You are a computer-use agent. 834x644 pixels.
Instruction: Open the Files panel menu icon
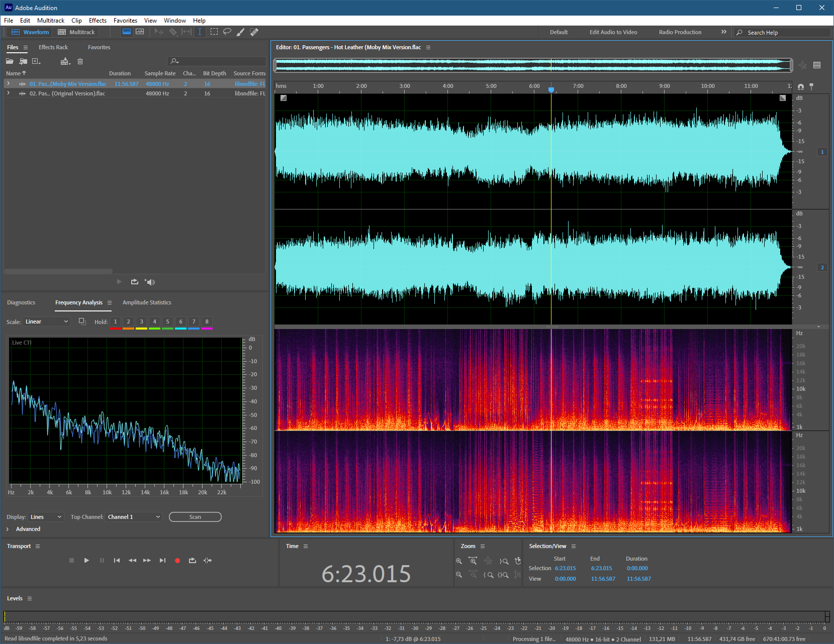click(26, 47)
